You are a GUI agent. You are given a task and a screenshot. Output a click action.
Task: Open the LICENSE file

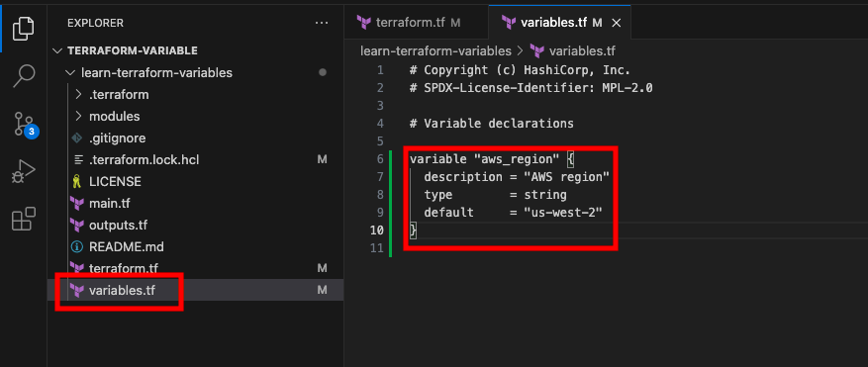click(115, 182)
